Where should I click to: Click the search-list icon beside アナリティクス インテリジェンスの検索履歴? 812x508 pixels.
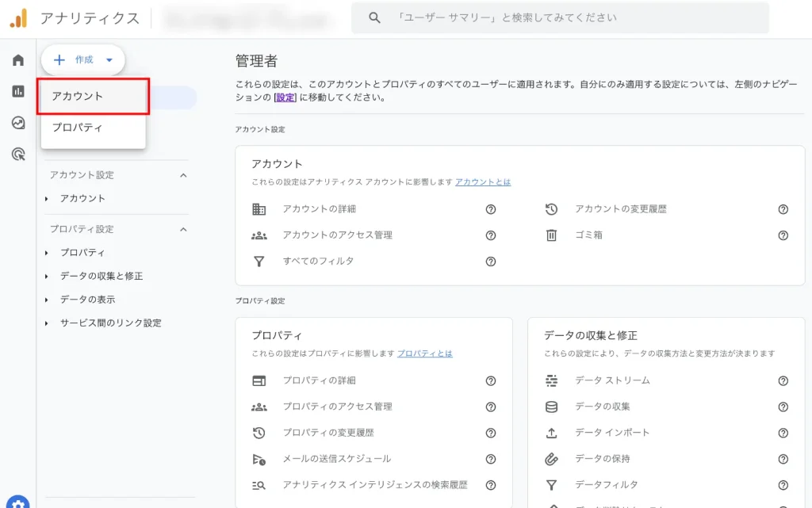(x=259, y=485)
